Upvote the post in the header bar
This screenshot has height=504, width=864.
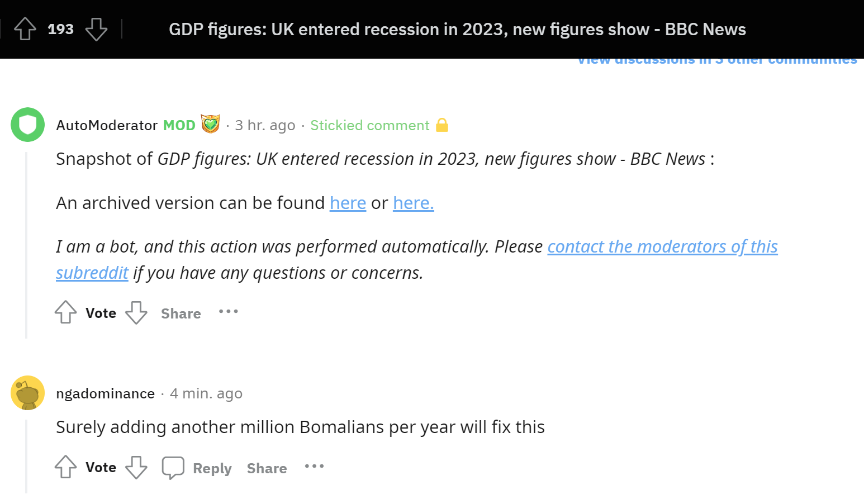point(25,29)
